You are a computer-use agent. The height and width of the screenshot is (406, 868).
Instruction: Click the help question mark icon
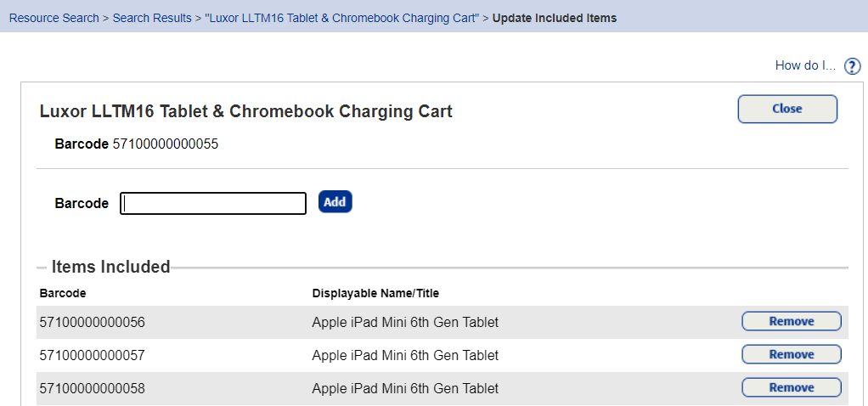(x=852, y=66)
